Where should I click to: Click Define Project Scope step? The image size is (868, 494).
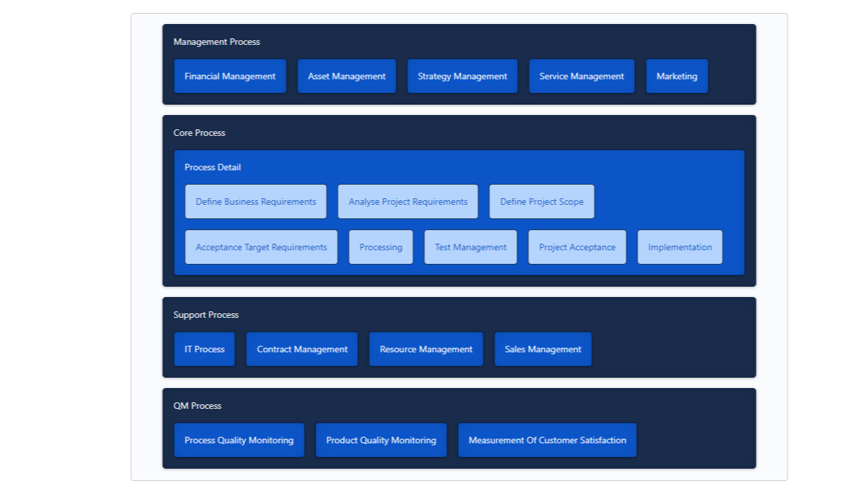coord(542,201)
